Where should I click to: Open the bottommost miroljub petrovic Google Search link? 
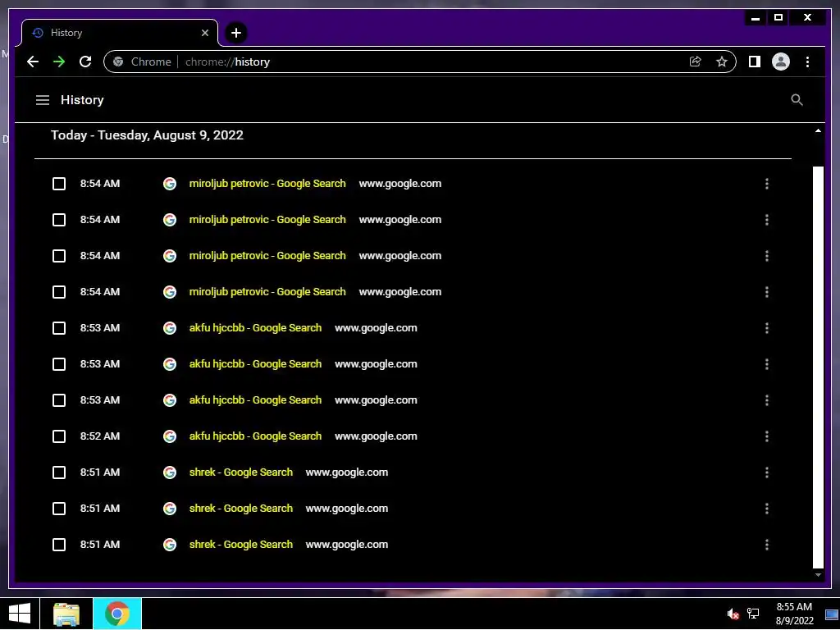pos(267,291)
